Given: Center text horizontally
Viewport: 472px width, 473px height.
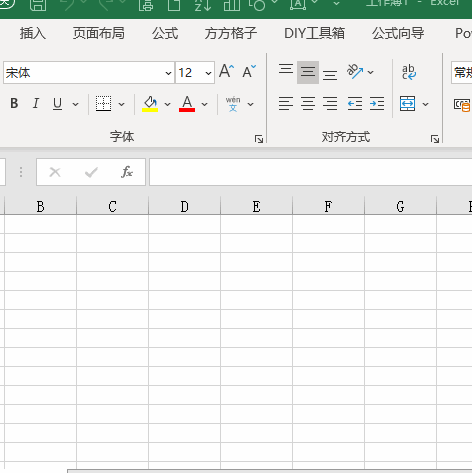Looking at the screenshot, I should pos(308,104).
